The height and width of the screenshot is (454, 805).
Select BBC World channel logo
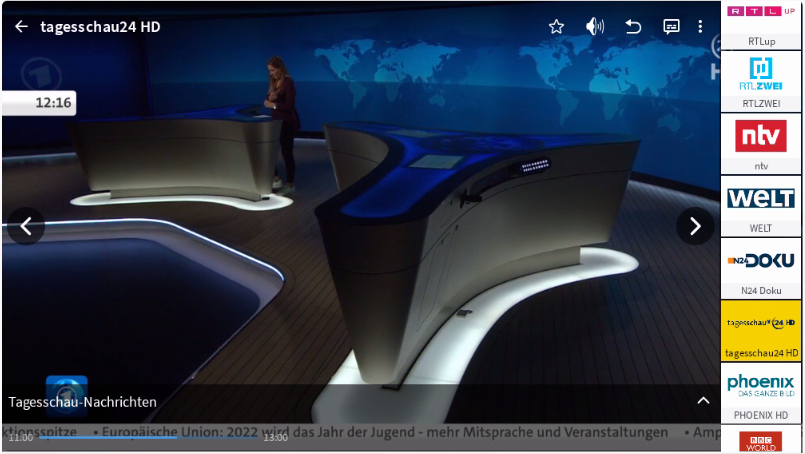[x=761, y=441]
